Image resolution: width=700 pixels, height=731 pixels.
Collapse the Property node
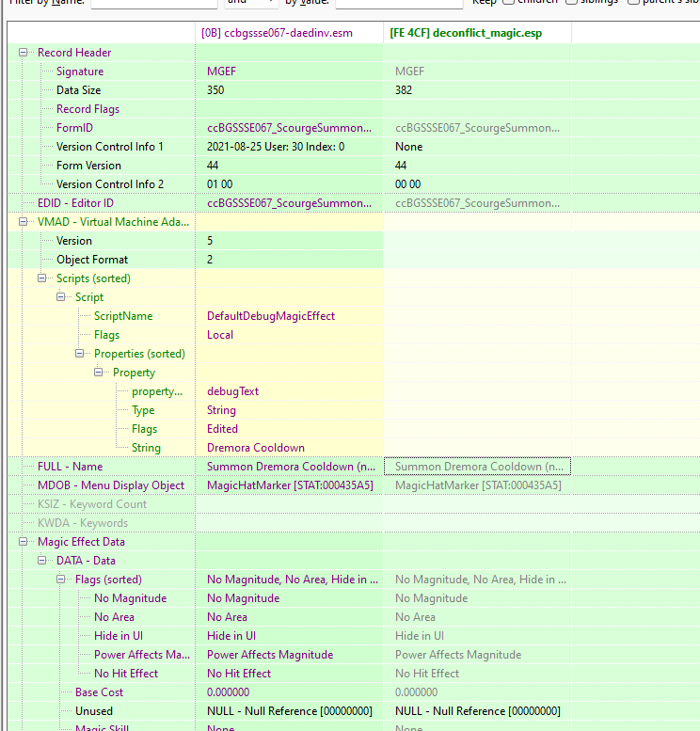[x=99, y=372]
